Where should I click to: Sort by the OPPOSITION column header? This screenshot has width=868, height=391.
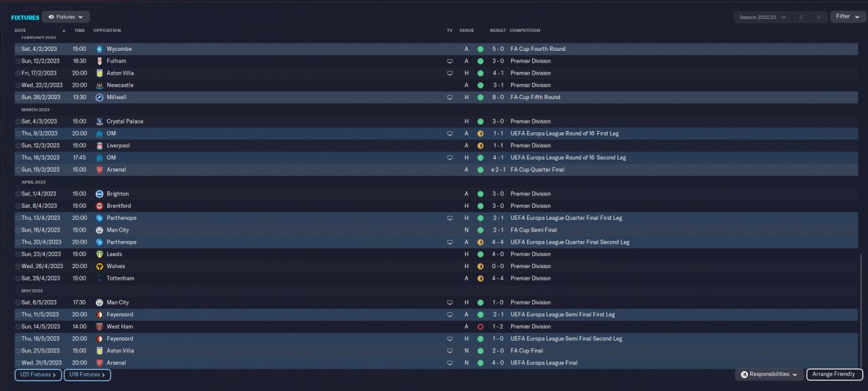(107, 31)
